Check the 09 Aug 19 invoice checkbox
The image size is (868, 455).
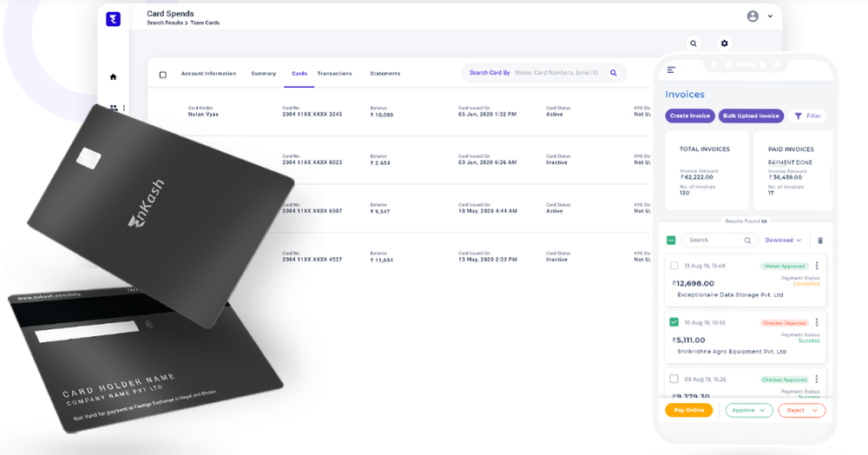click(674, 379)
